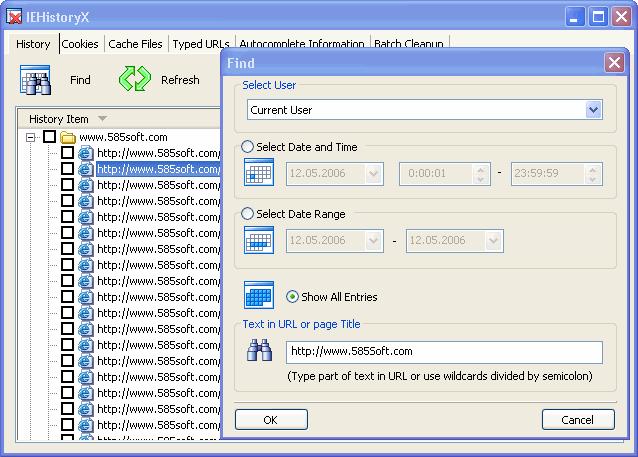The width and height of the screenshot is (638, 457).
Task: Collapse the www.585soft.com tree node
Action: 30,138
